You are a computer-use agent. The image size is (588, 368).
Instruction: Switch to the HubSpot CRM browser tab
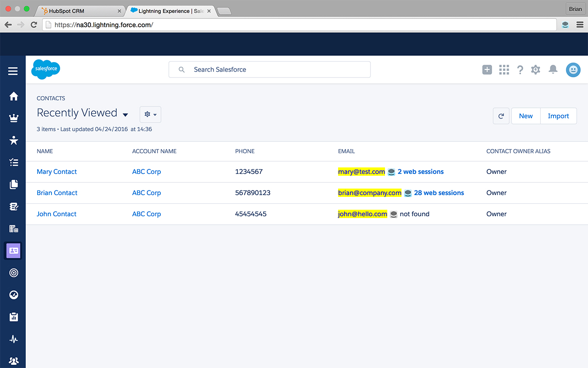point(78,10)
